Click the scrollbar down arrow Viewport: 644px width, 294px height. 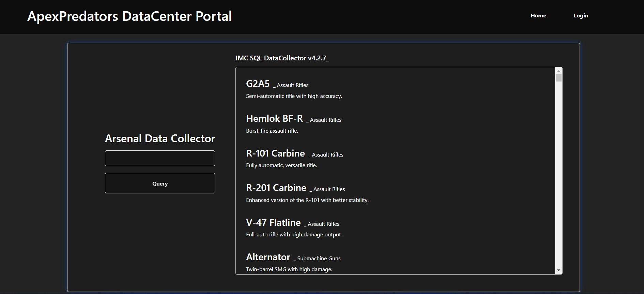558,270
